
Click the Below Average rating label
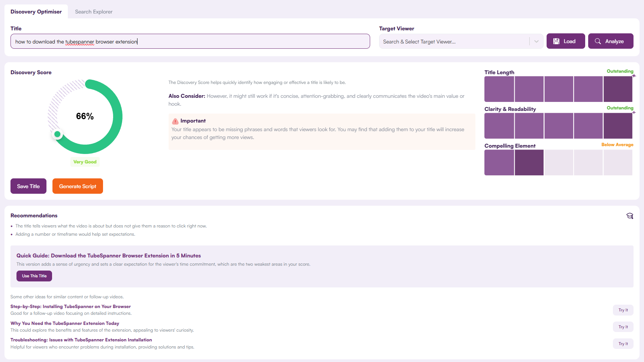(617, 145)
